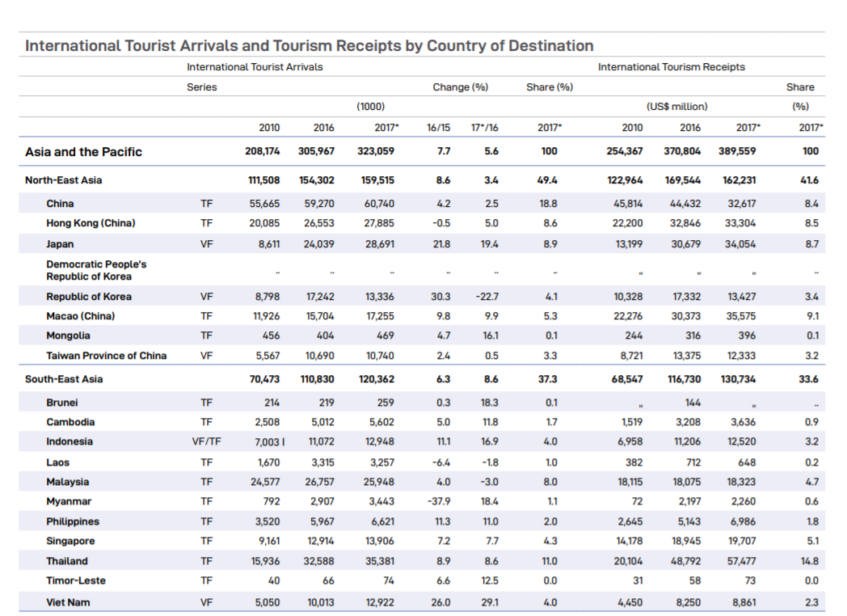Viewport: 847px width, 616px height.
Task: Click the 'Series' column header
Action: pos(201,87)
